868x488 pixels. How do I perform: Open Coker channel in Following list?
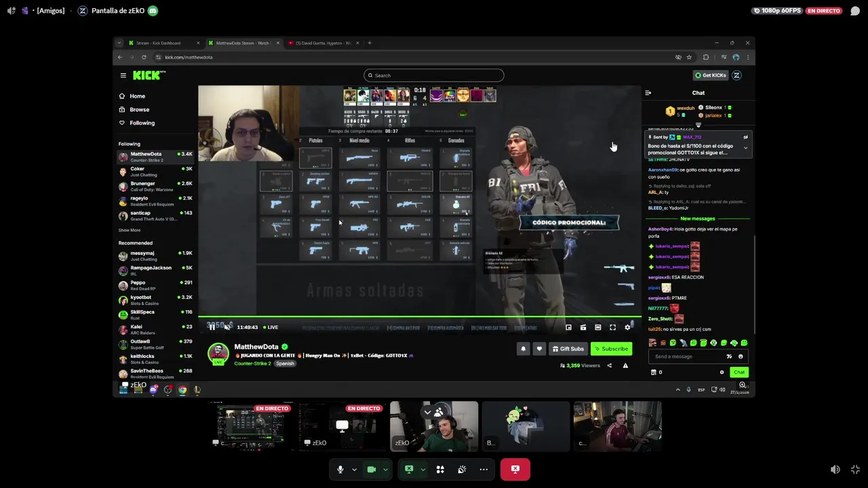(155, 171)
